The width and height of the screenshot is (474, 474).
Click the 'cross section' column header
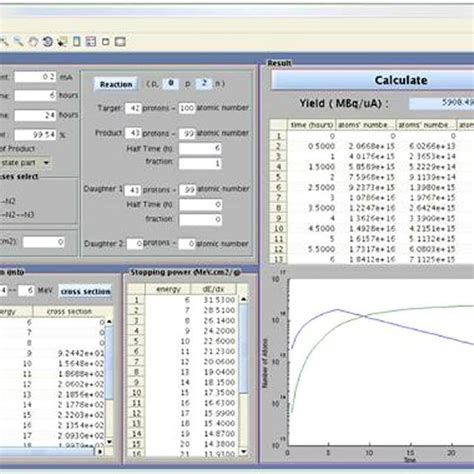pos(69,312)
